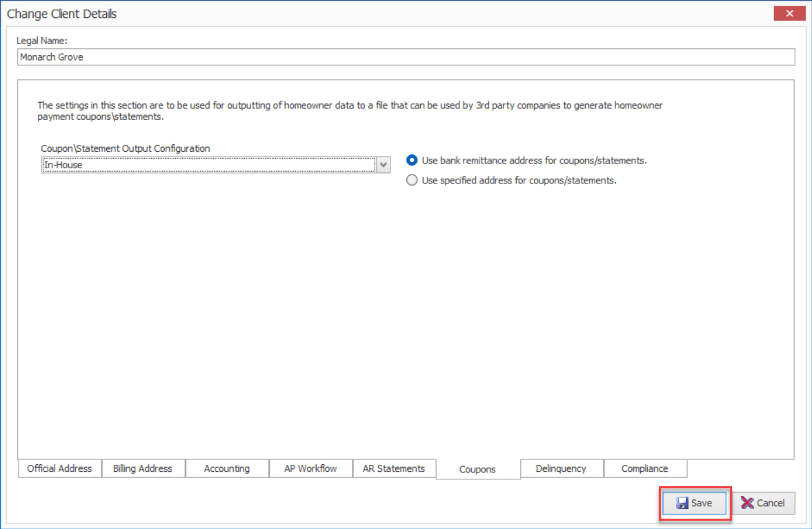Click the 'Legal Name:' label
This screenshot has height=529, width=812.
click(42, 41)
